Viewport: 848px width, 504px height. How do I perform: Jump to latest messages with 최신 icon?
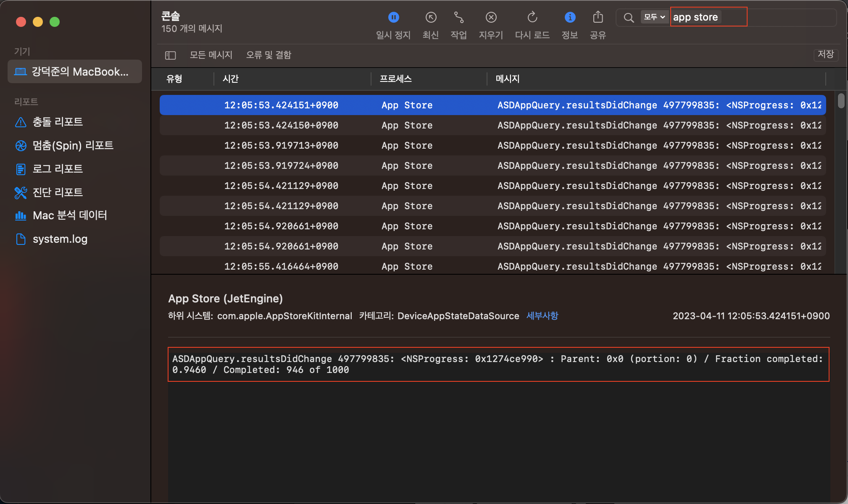coord(431,17)
